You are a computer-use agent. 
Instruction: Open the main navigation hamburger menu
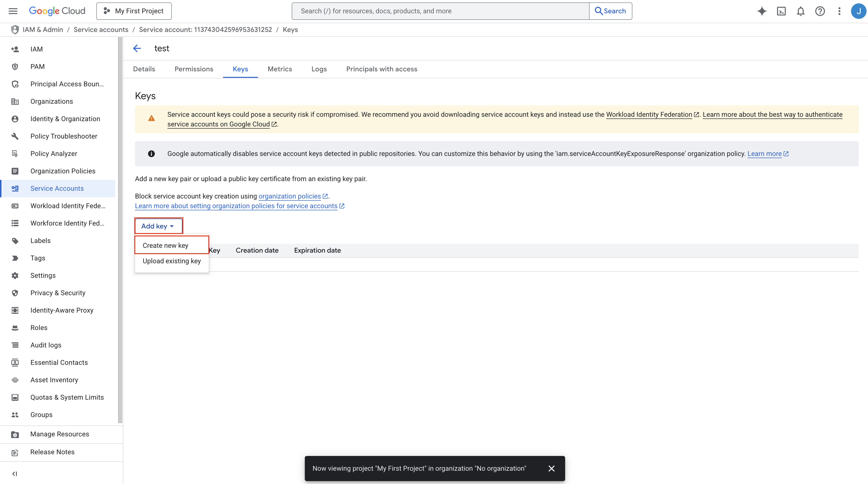point(13,11)
